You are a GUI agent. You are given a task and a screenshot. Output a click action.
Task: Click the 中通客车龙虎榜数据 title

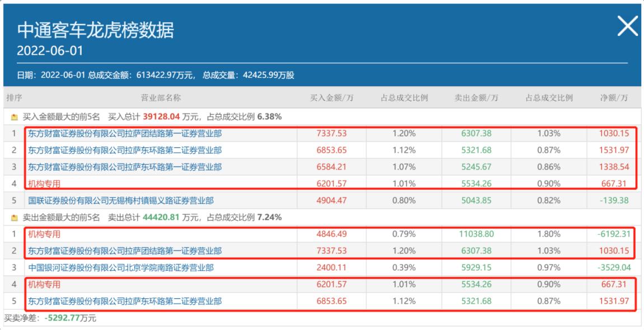click(x=95, y=30)
